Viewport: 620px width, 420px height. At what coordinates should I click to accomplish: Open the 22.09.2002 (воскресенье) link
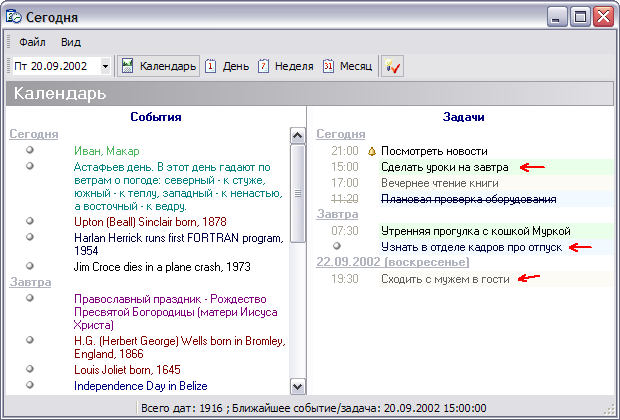point(393,262)
